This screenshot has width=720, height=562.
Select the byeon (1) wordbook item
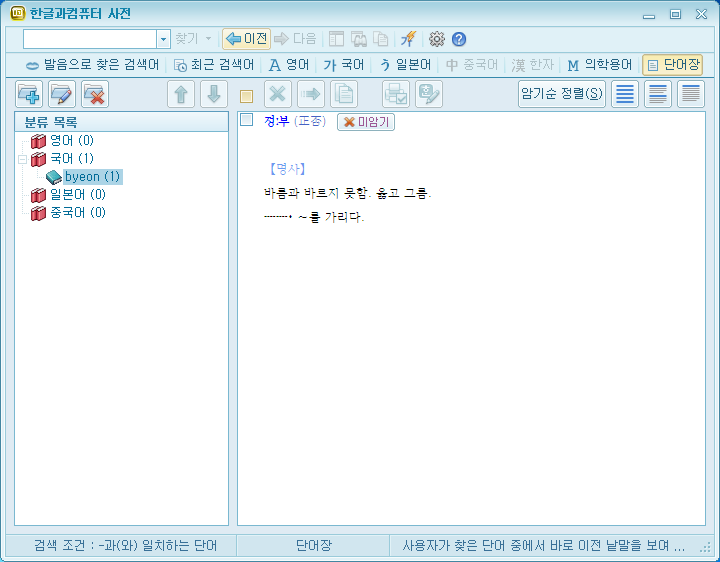point(92,177)
